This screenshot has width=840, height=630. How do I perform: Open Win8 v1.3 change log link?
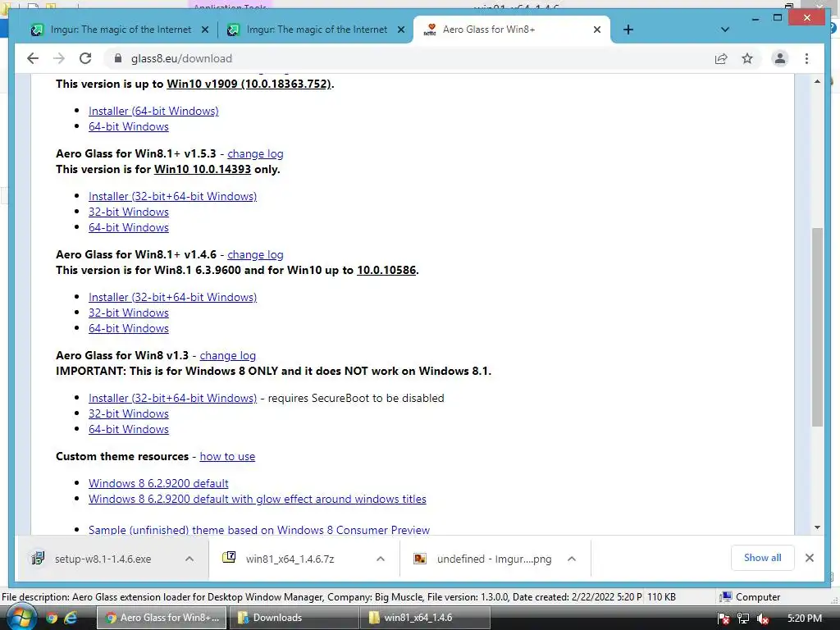tap(228, 355)
